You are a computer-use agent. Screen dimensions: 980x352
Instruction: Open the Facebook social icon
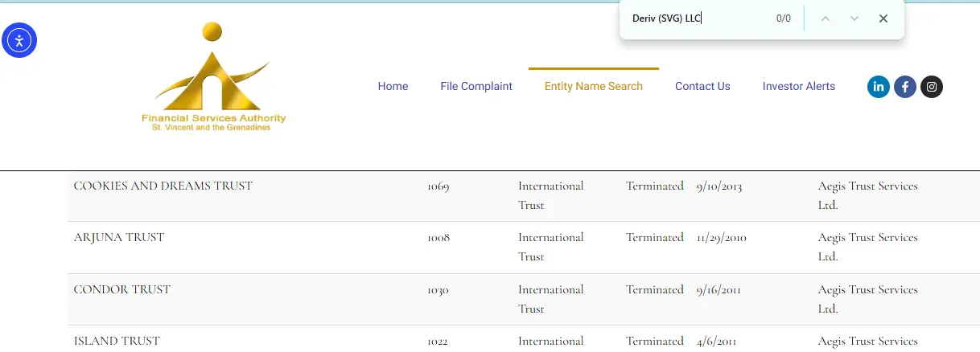pos(905,87)
